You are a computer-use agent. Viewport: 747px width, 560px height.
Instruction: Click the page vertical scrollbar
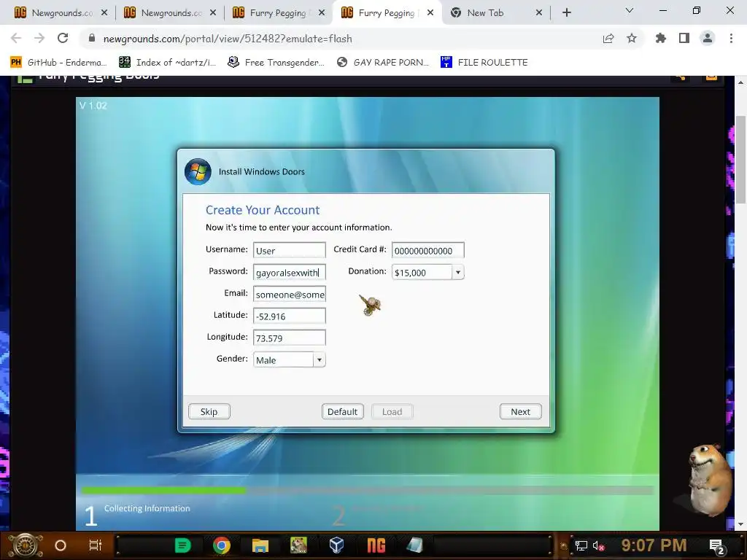pyautogui.click(x=740, y=160)
